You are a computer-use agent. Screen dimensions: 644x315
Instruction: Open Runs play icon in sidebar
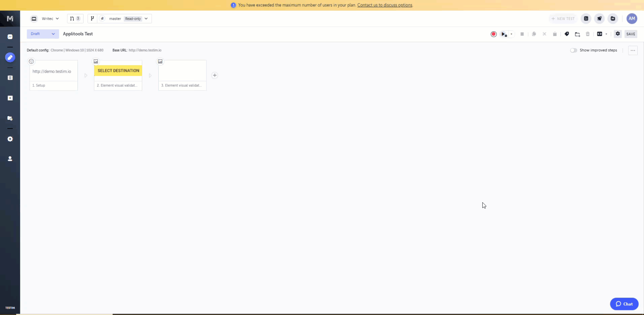coord(10,98)
